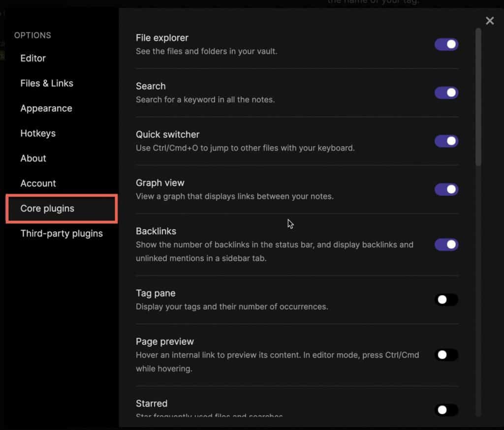Open the About section
The width and height of the screenshot is (504, 430).
pos(33,158)
